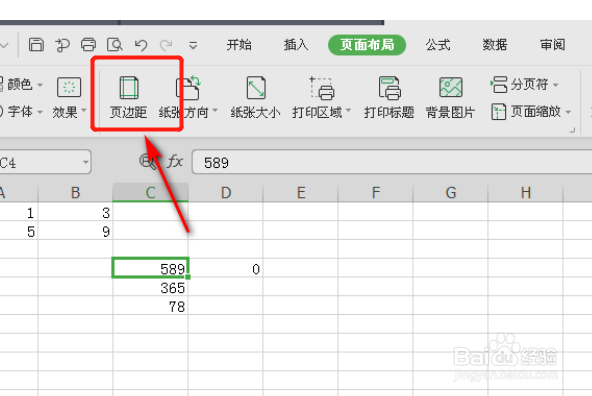Image resolution: width=592 pixels, height=396 pixels.
Task: Select column D header
Action: [225, 193]
